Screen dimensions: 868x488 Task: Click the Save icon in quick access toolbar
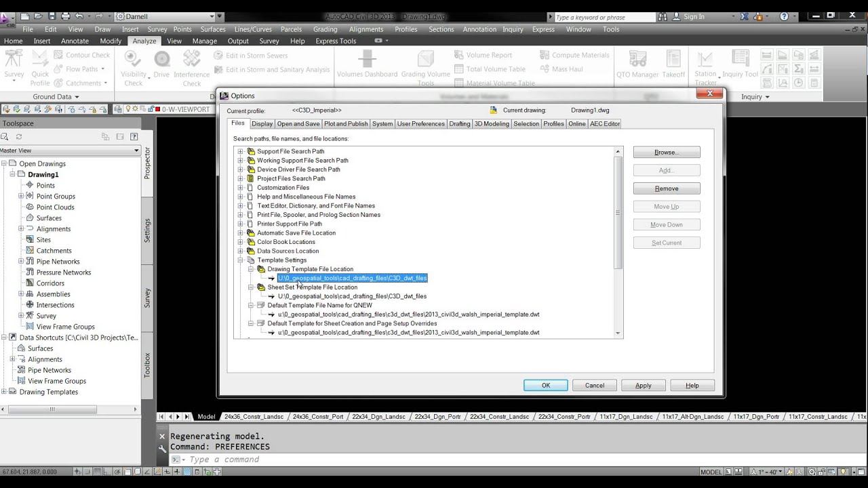(x=52, y=16)
